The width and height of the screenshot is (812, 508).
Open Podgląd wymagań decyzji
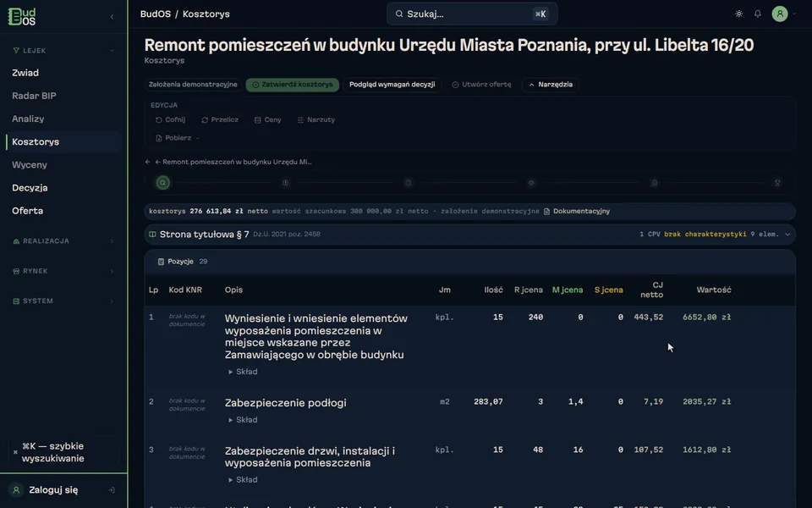point(392,85)
